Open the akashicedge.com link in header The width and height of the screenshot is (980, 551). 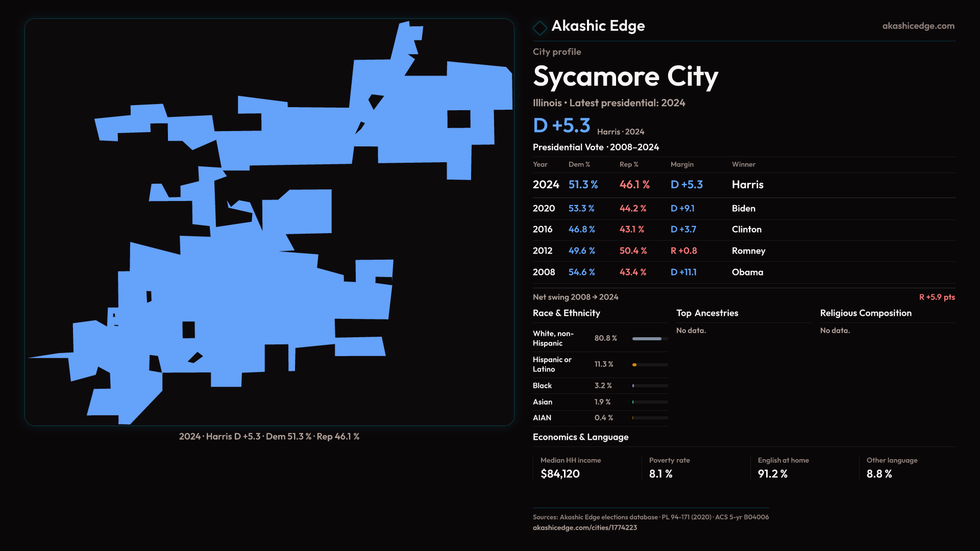point(918,26)
